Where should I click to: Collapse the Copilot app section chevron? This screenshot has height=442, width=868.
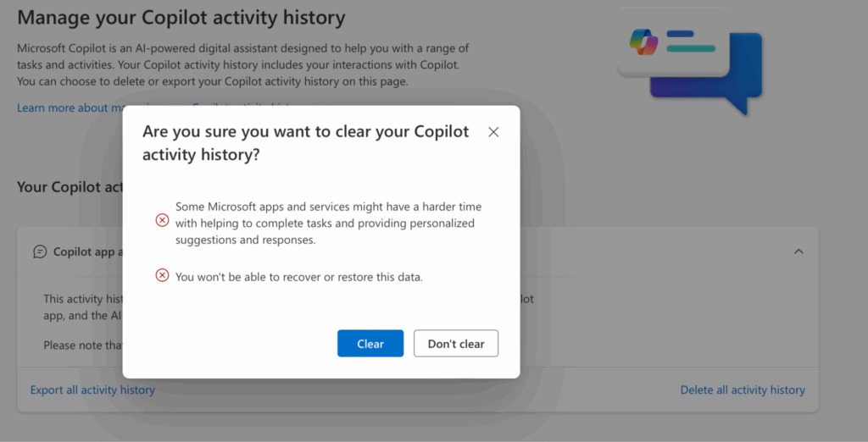click(798, 251)
